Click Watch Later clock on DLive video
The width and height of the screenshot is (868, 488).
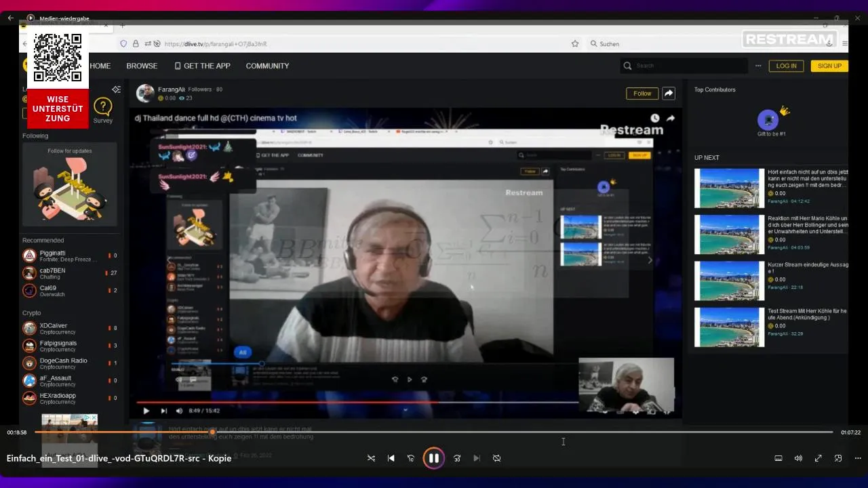tap(654, 118)
